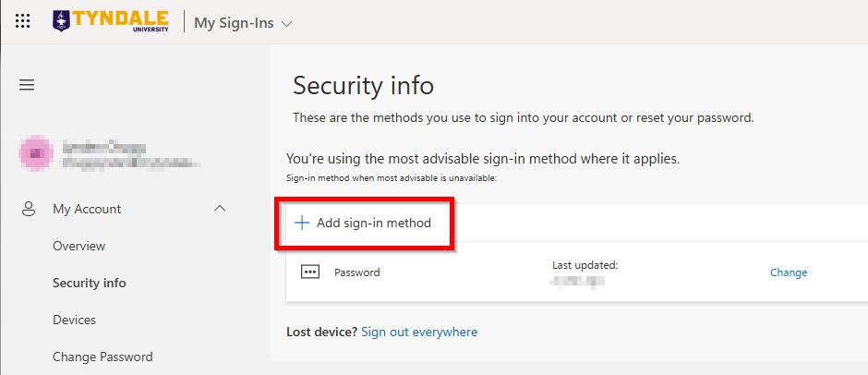Select the Password method row label
This screenshot has height=375, width=868.
pos(357,272)
